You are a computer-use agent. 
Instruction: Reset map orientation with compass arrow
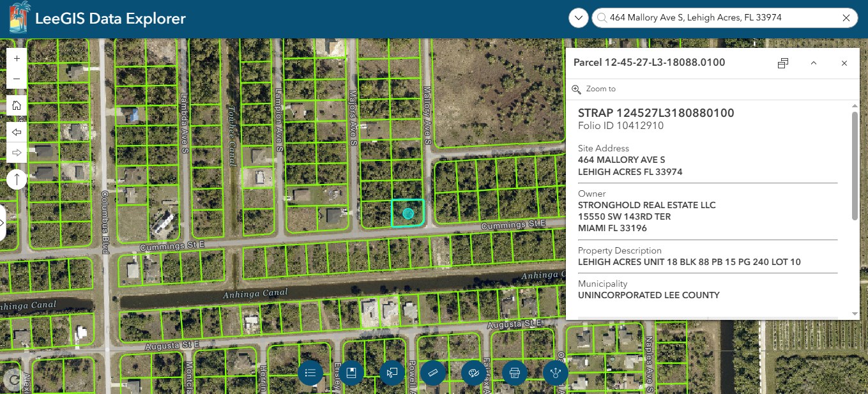(x=17, y=179)
